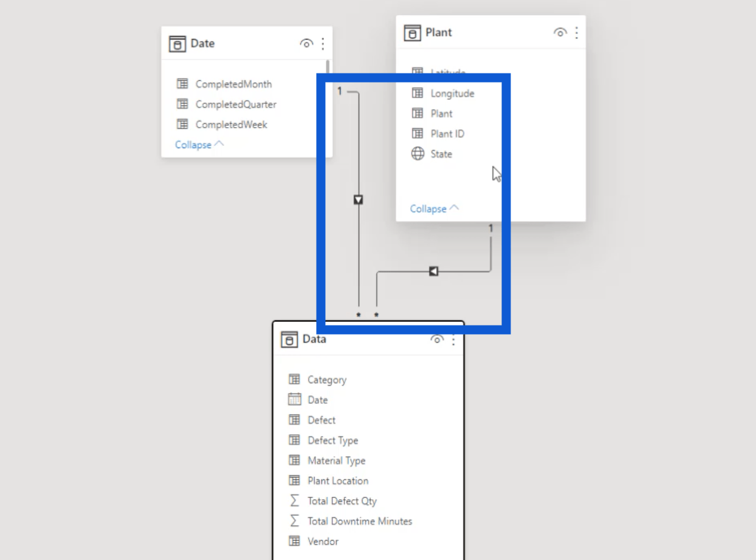Select the Plant Location field

[x=338, y=480]
